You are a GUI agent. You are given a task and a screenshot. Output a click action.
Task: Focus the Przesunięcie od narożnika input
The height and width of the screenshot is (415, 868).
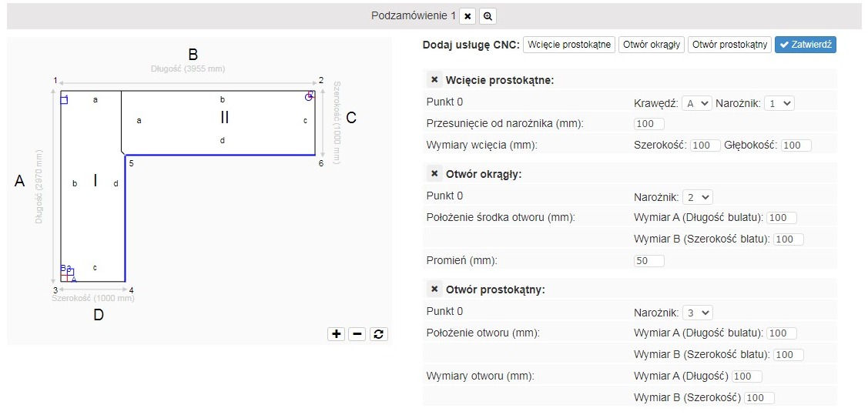[x=648, y=124]
